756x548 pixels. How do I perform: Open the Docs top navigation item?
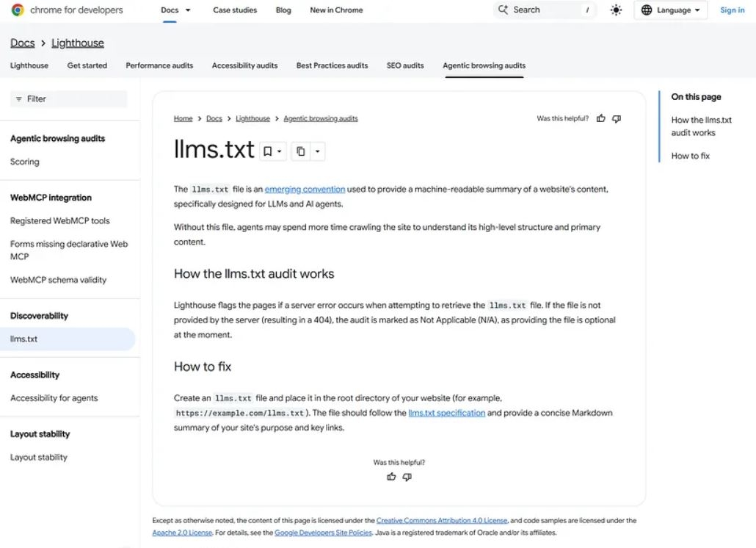(170, 10)
